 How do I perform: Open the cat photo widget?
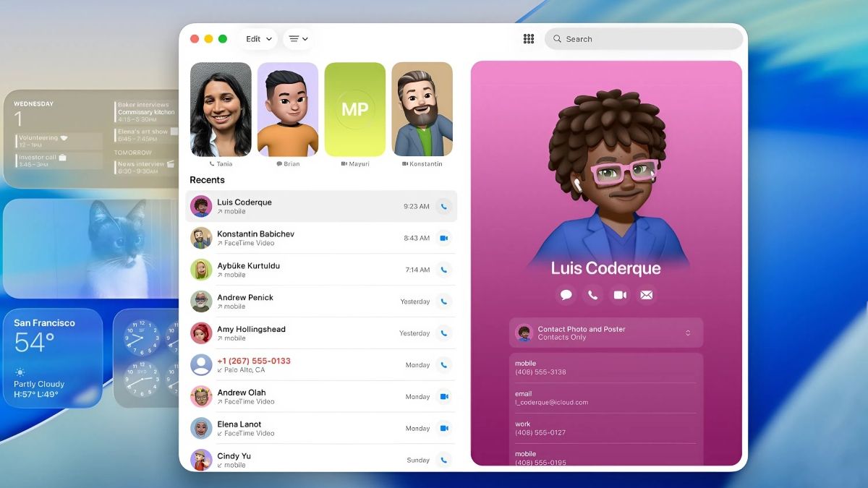pyautogui.click(x=91, y=249)
